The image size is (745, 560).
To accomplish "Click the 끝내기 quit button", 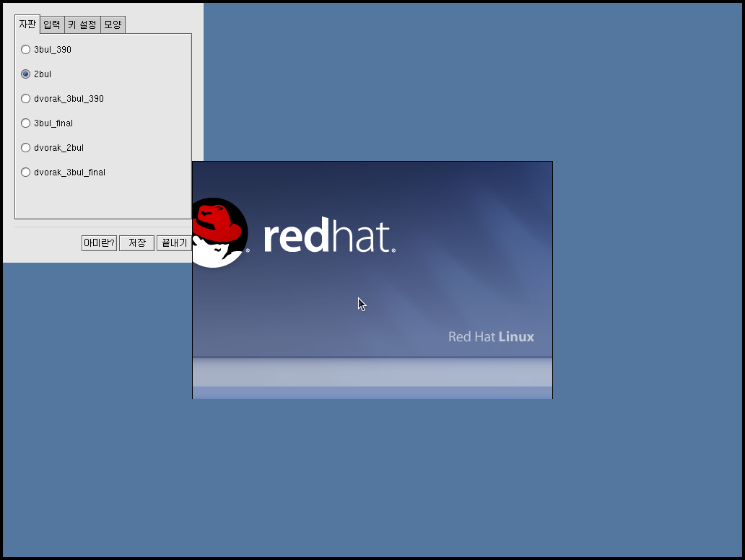I will (x=175, y=243).
